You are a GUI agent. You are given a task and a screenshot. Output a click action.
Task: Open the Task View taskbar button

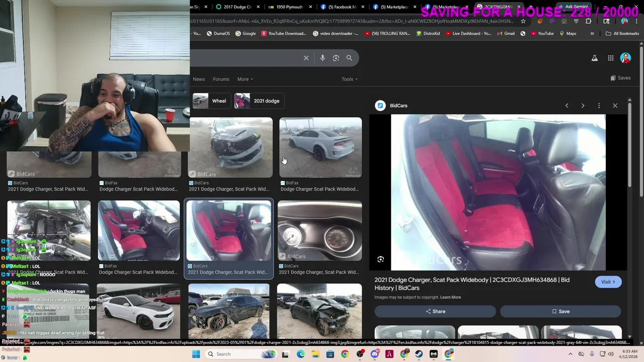(285, 354)
